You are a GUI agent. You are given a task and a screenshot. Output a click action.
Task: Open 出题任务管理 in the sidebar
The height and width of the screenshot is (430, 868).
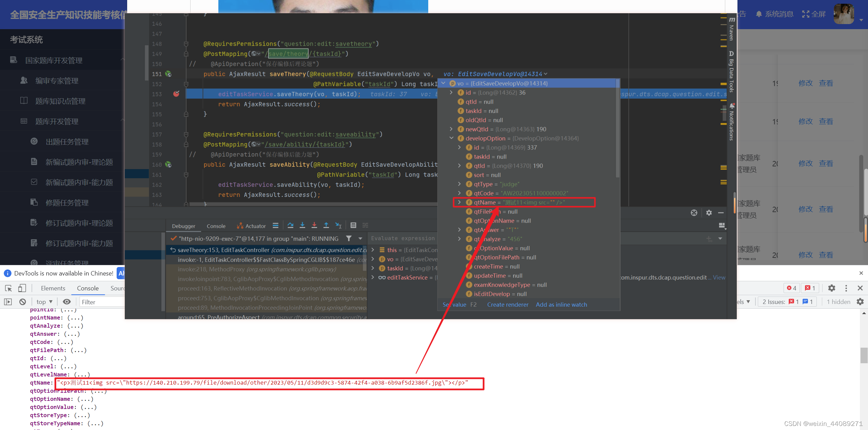tap(67, 142)
